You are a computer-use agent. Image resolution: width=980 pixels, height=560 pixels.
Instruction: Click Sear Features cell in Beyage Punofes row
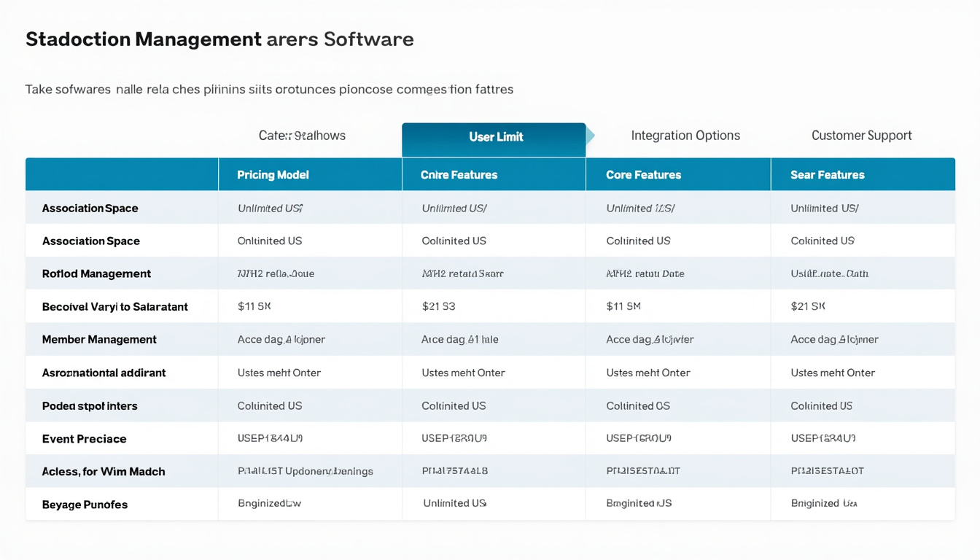[824, 504]
